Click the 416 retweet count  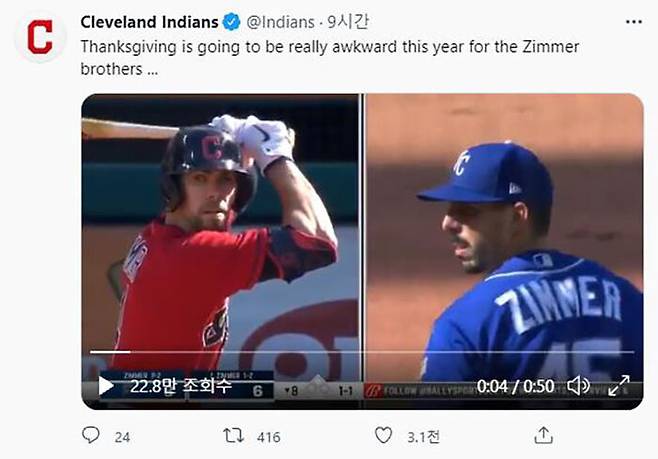coord(268,437)
